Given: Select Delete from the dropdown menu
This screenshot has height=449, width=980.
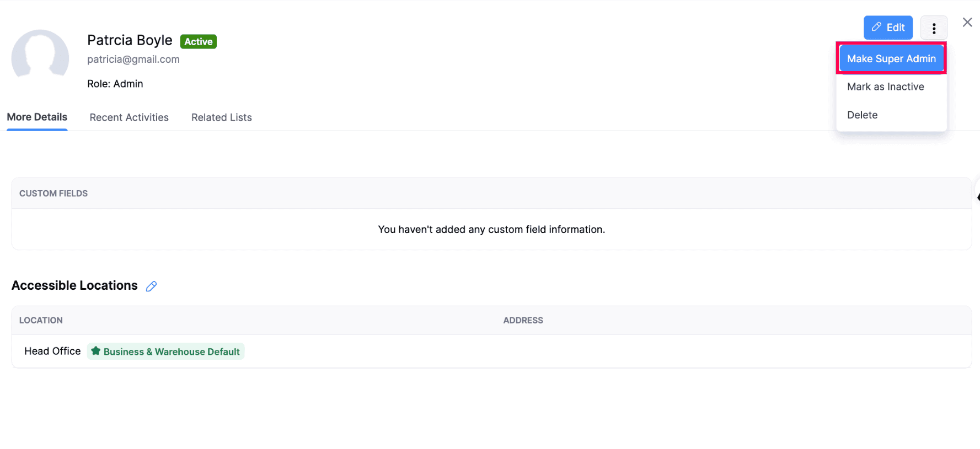Looking at the screenshot, I should pyautogui.click(x=862, y=115).
